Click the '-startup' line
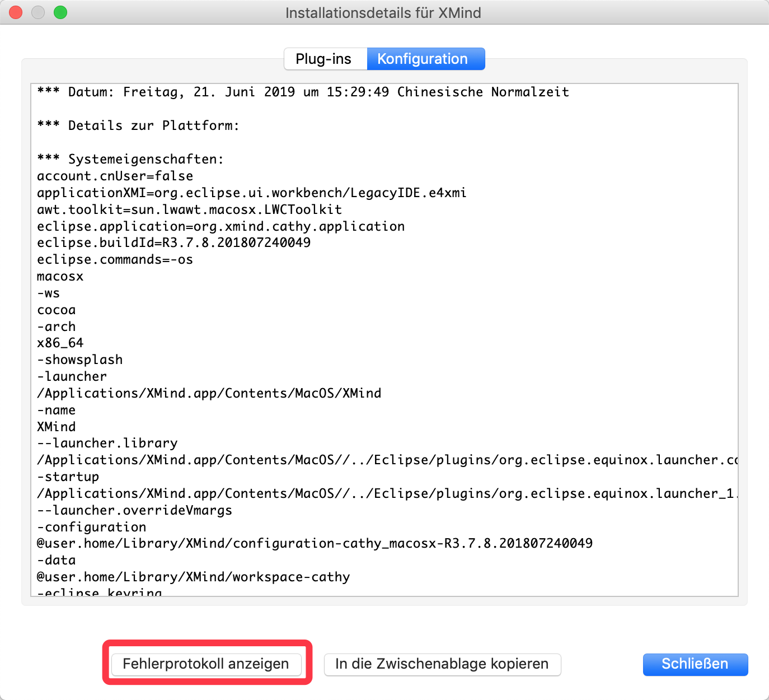Viewport: 769px width, 700px height. (x=68, y=477)
